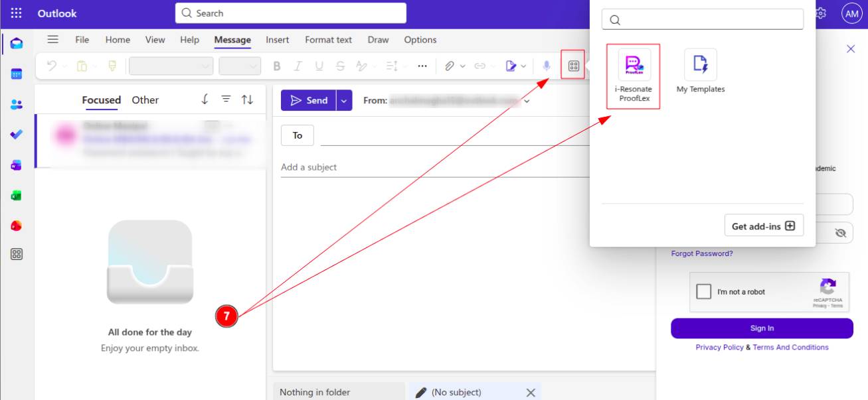Viewport: 868px width, 400px height.
Task: Expand the From address dropdown
Action: click(527, 101)
